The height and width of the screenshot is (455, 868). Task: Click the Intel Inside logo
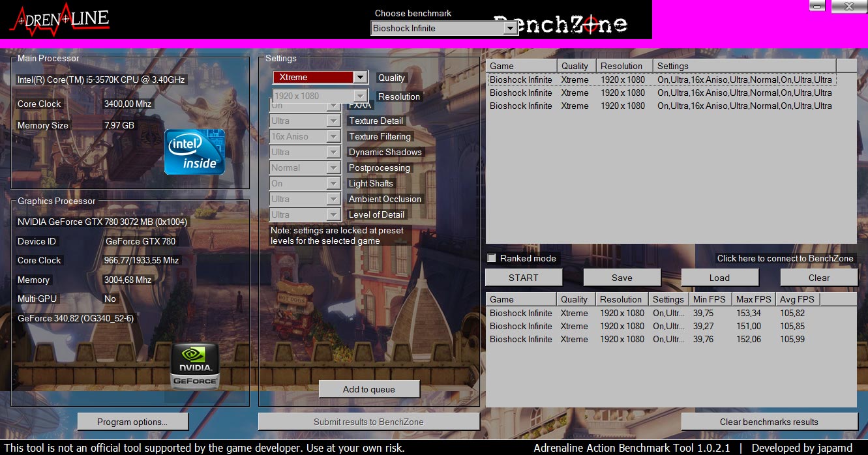(x=194, y=152)
